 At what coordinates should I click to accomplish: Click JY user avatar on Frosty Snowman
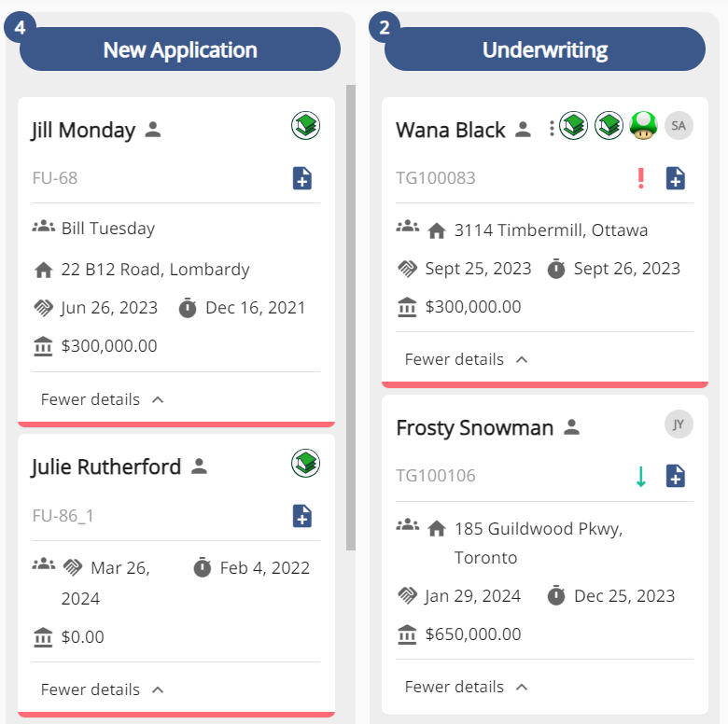coord(679,425)
